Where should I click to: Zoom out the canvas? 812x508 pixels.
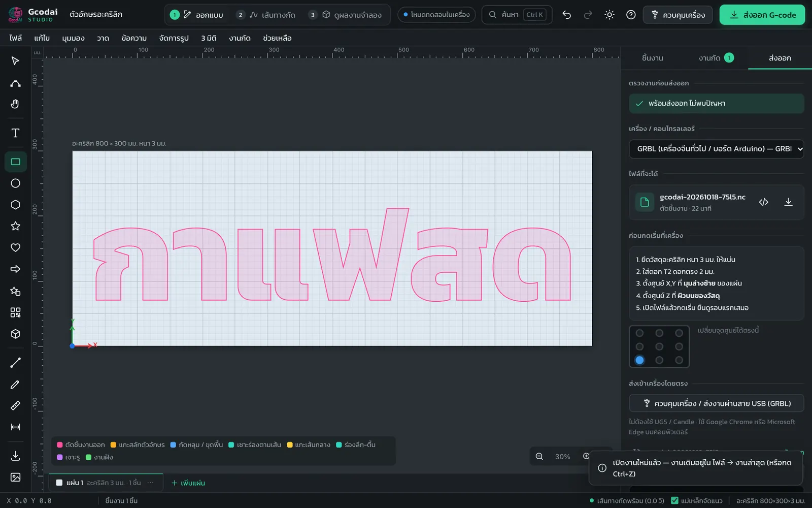[x=539, y=457]
